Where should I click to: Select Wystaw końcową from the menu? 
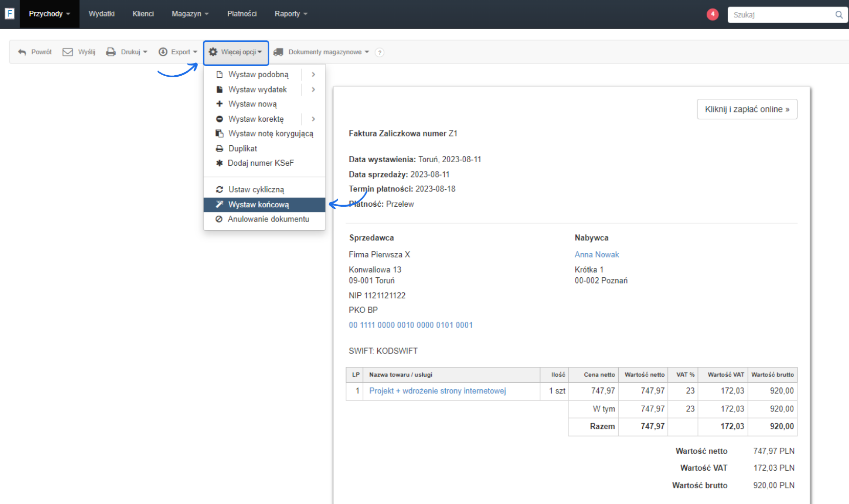click(x=258, y=205)
